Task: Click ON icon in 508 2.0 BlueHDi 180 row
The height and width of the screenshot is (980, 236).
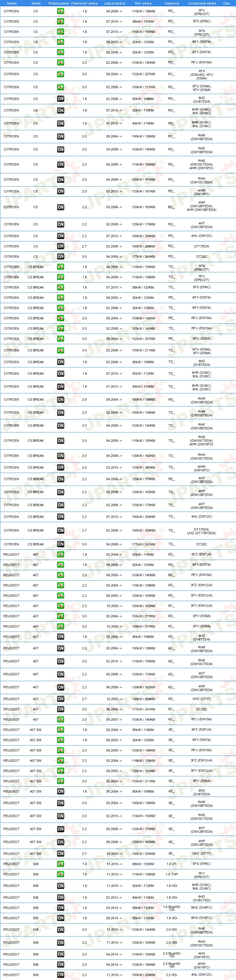Action: 60,965
